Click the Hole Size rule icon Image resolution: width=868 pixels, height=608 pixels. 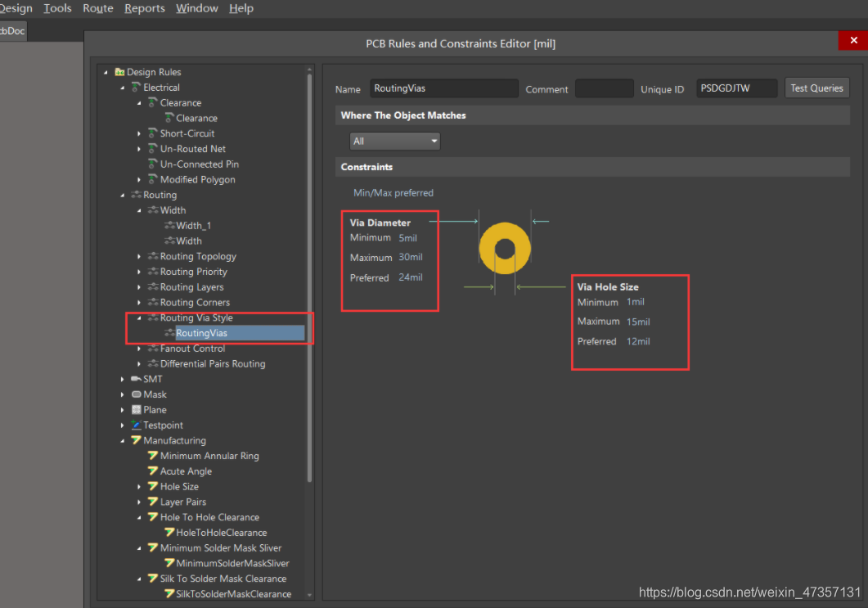tap(153, 486)
